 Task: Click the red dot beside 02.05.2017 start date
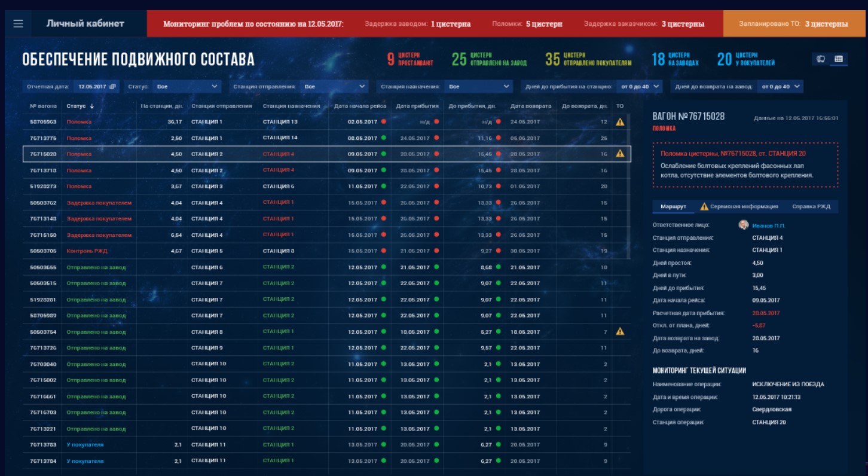coord(383,121)
